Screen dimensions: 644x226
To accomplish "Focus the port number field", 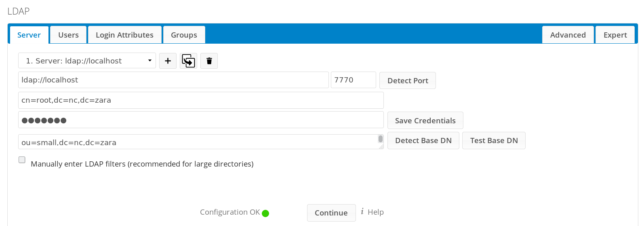I will pyautogui.click(x=353, y=80).
